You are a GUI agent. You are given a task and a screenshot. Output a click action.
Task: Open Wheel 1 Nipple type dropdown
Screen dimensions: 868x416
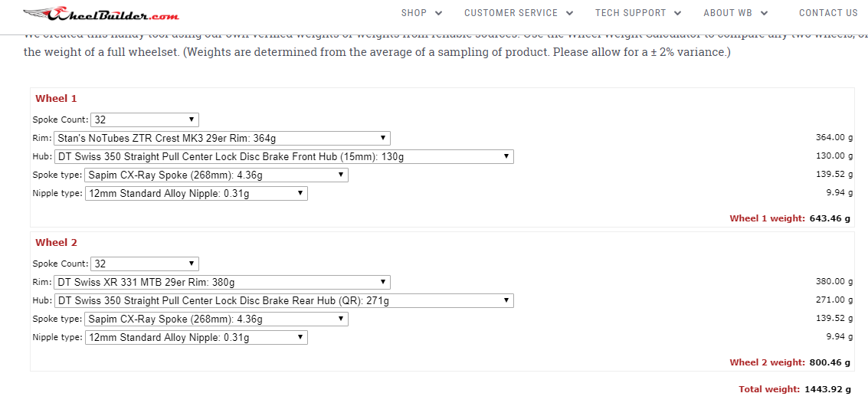196,193
